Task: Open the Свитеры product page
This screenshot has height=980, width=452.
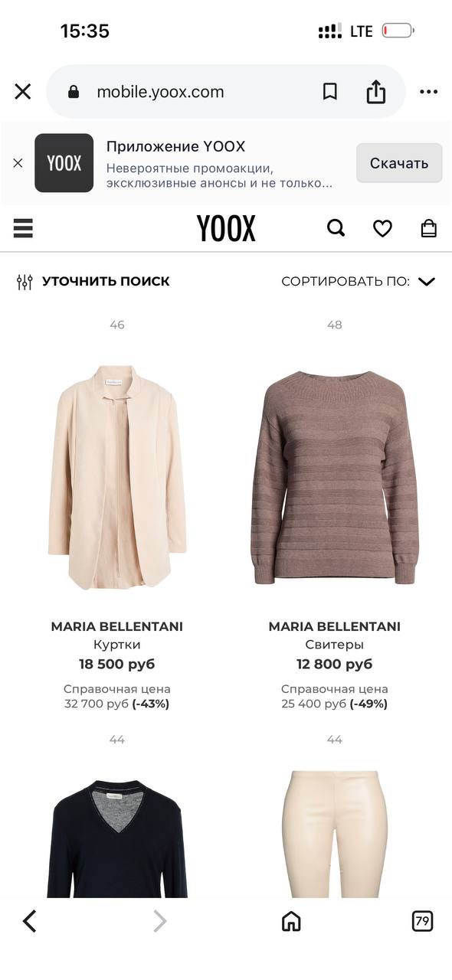Action: [x=333, y=644]
